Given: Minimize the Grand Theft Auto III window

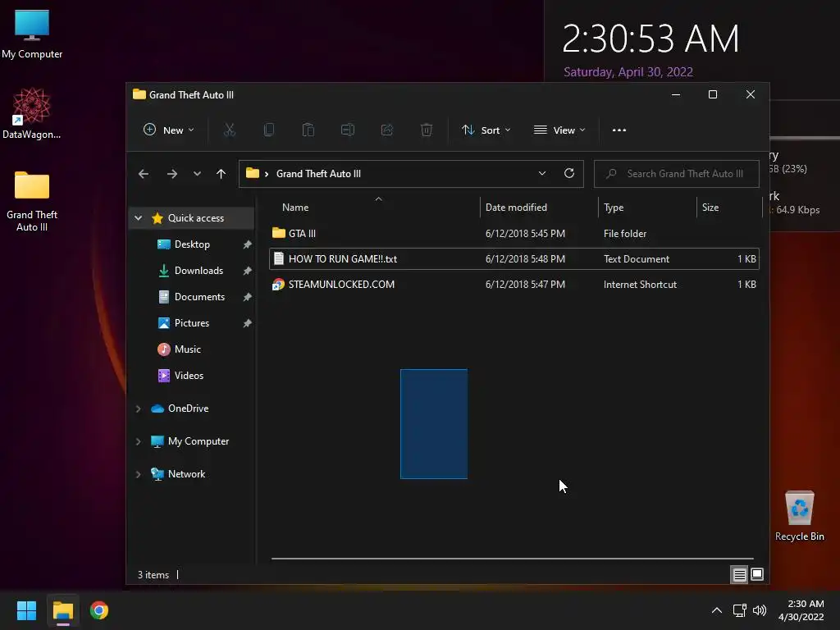Looking at the screenshot, I should pyautogui.click(x=676, y=95).
